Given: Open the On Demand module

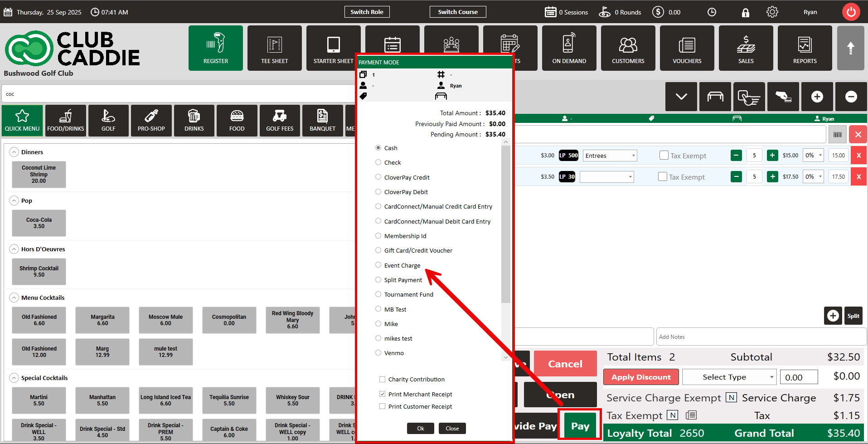Looking at the screenshot, I should [569, 48].
